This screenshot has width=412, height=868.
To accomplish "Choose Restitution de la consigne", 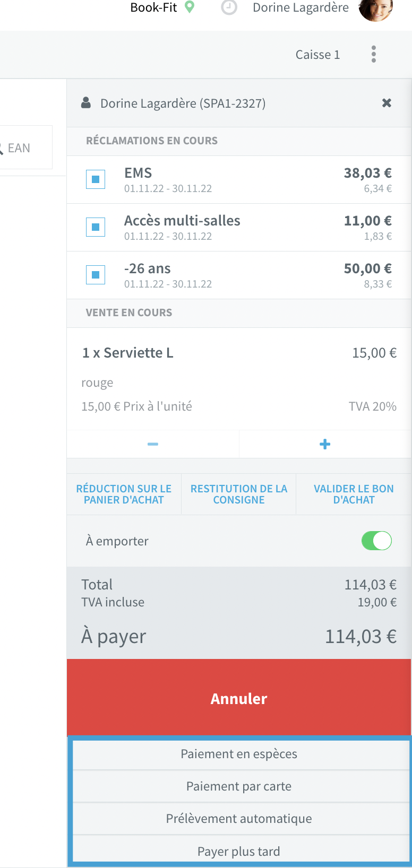I will 239,494.
